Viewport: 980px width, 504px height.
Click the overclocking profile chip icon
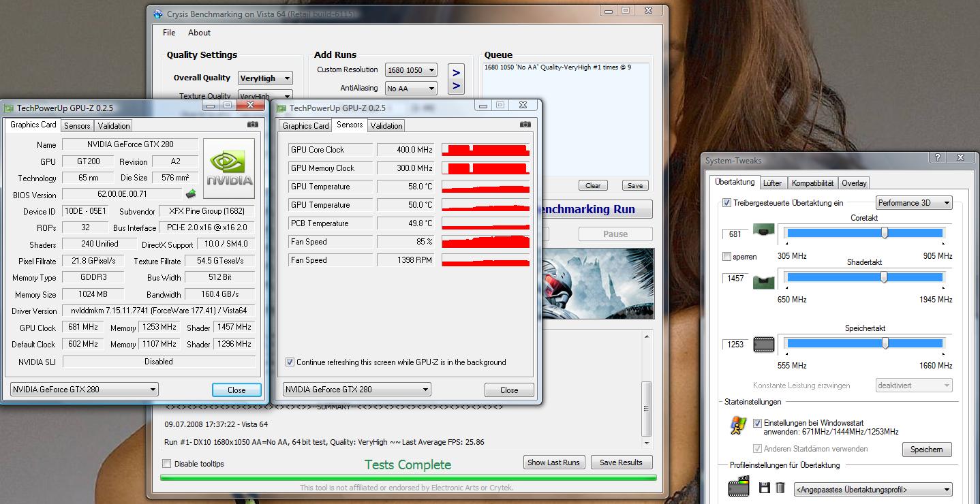click(x=739, y=488)
